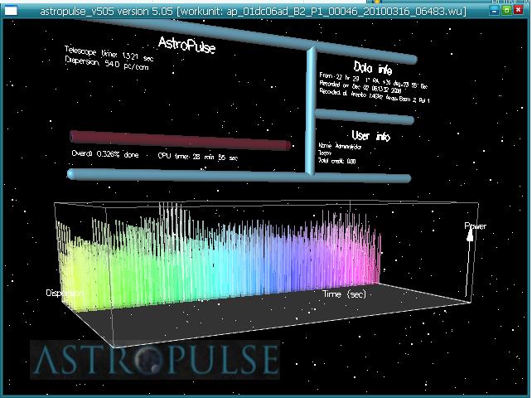Click the Team: line under User info
This screenshot has width=532, height=398.
(x=325, y=153)
